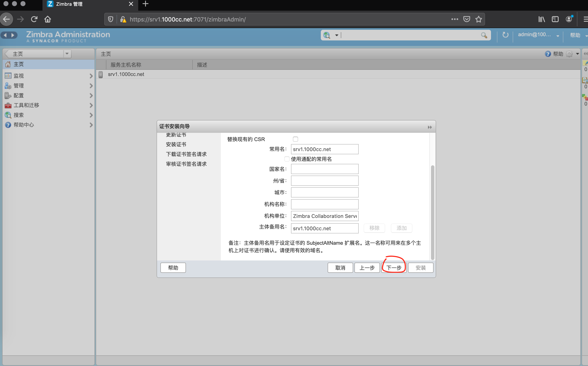Focus the 城市 input field
This screenshot has height=366, width=588.
324,192
